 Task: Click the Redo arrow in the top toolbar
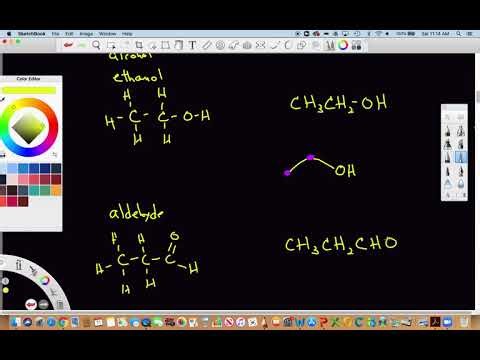point(82,45)
